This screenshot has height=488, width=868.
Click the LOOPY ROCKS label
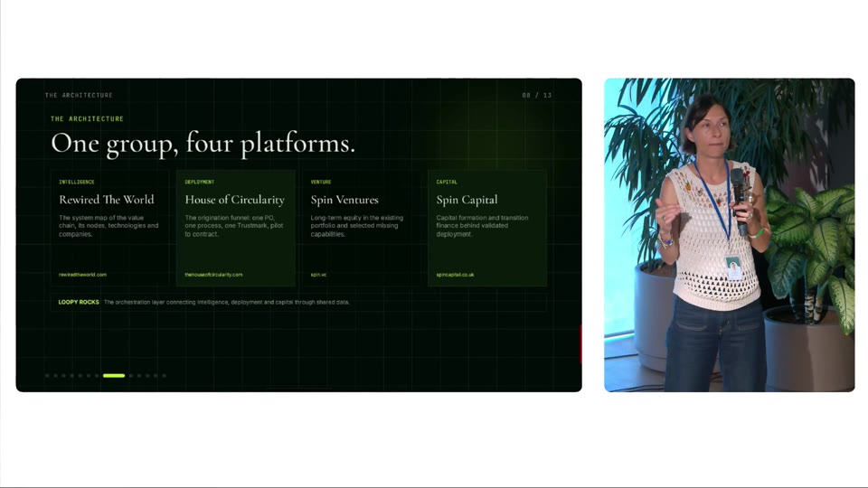(x=79, y=302)
